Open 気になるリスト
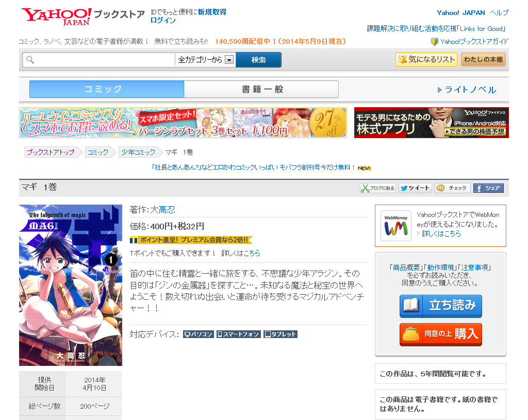 tap(426, 59)
